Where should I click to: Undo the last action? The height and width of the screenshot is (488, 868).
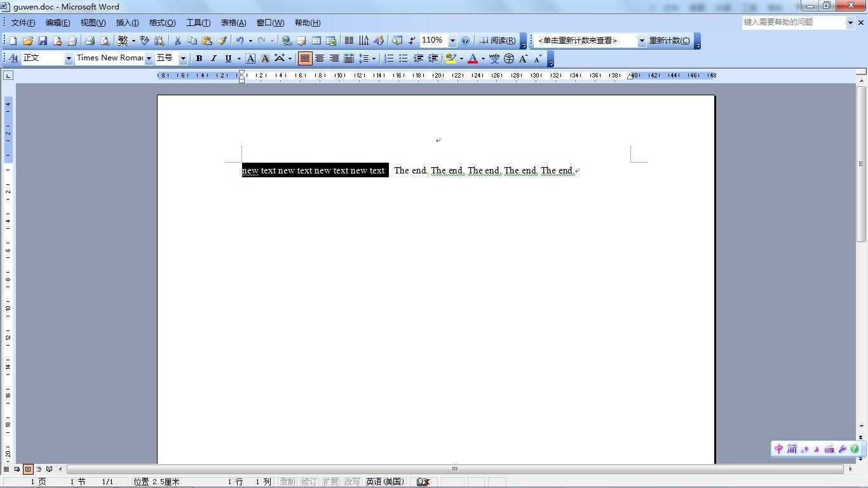[240, 41]
